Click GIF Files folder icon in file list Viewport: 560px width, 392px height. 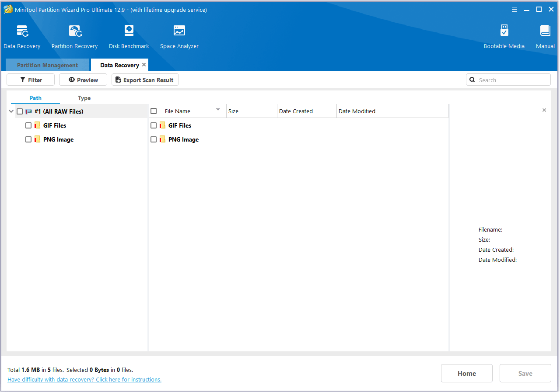tap(162, 125)
